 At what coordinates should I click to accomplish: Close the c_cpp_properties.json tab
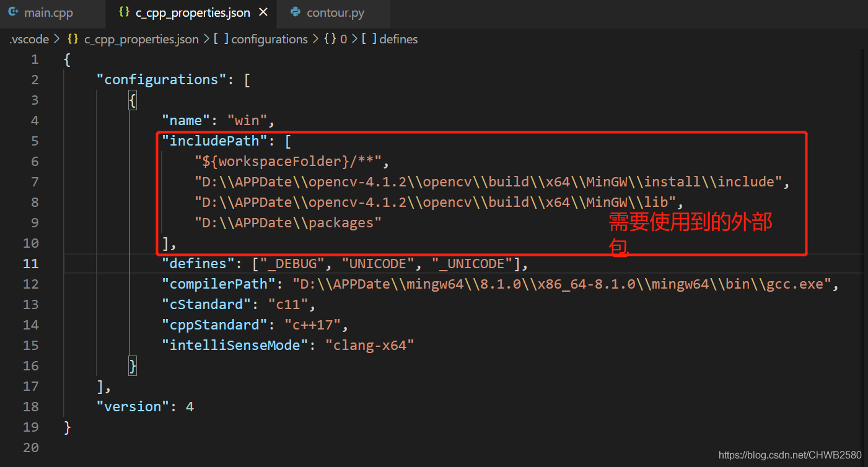(263, 12)
